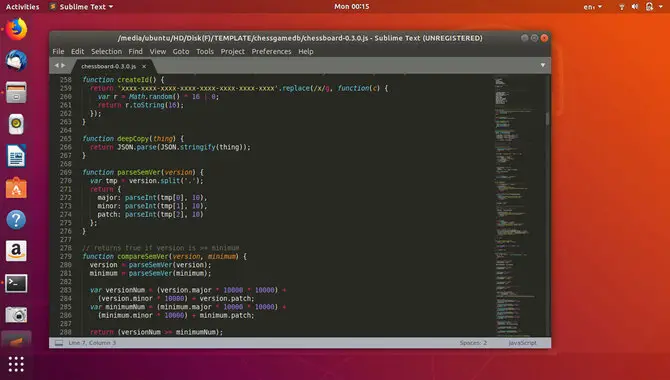Click the volume icon in top bar
This screenshot has height=380, width=670.
tap(635, 7)
